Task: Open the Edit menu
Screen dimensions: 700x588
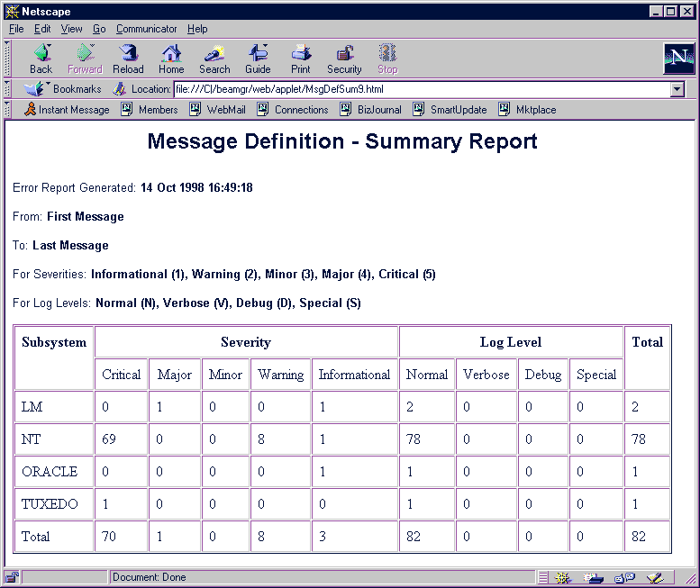Action: 42,29
